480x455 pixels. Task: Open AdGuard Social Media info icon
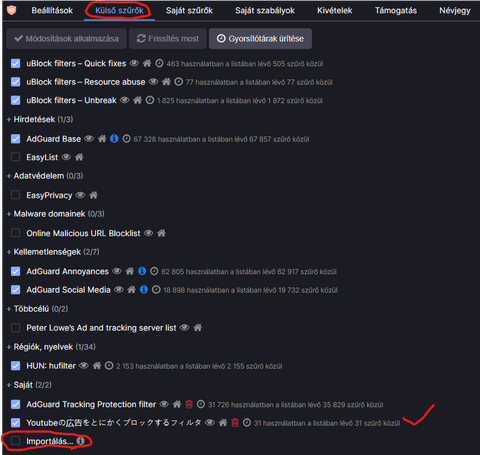(144, 290)
